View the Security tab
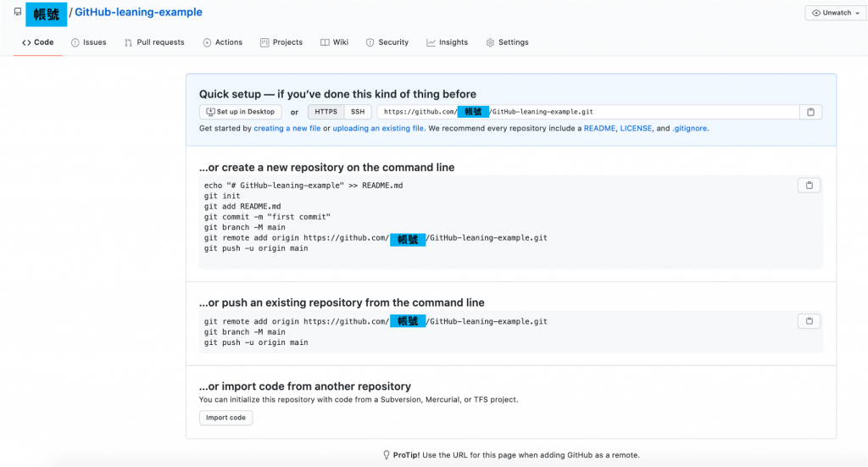The width and height of the screenshot is (868, 467). [x=387, y=42]
